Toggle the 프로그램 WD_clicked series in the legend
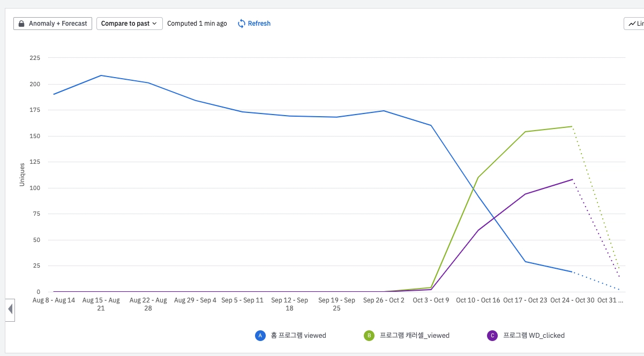Viewport: 644px width, 356px height. (x=534, y=336)
